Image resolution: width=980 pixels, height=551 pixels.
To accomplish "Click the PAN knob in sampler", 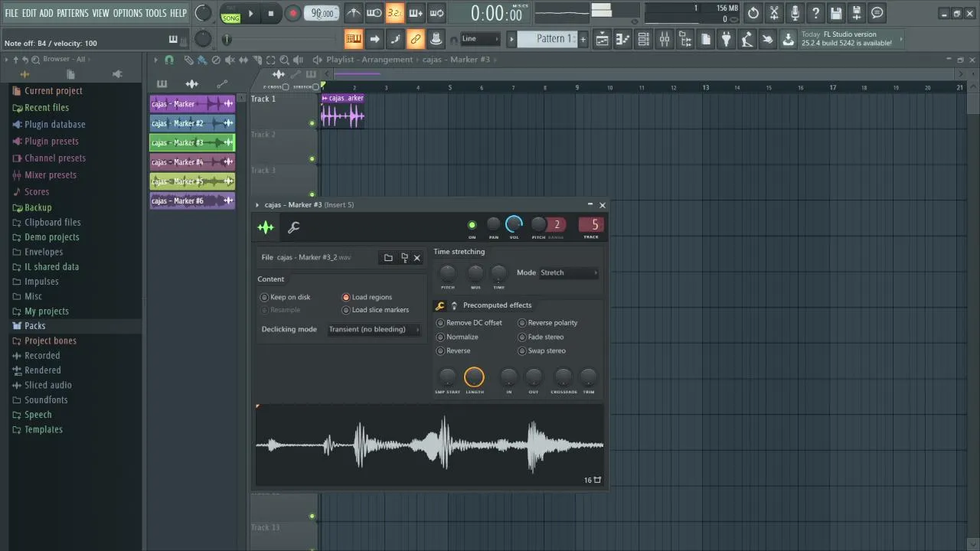I will tap(493, 224).
